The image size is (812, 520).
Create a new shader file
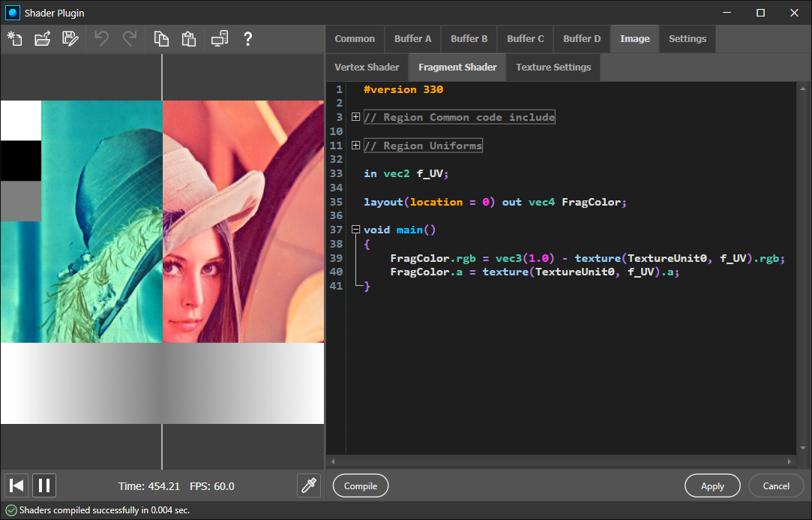click(14, 39)
